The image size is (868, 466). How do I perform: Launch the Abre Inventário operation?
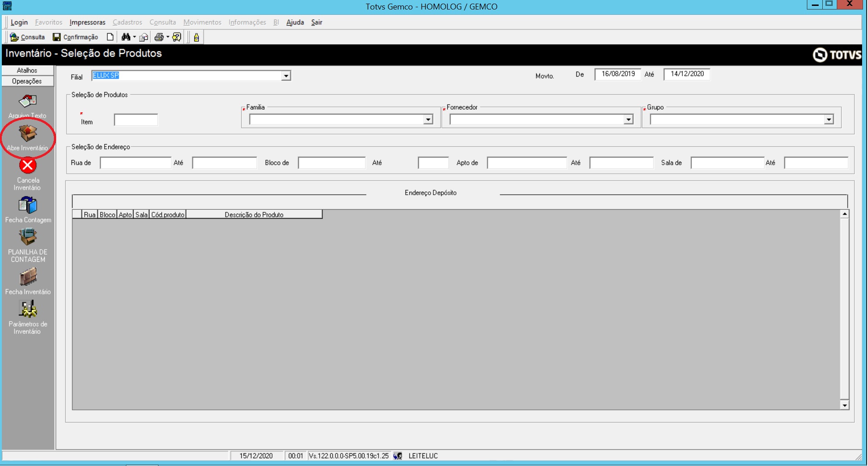click(27, 138)
